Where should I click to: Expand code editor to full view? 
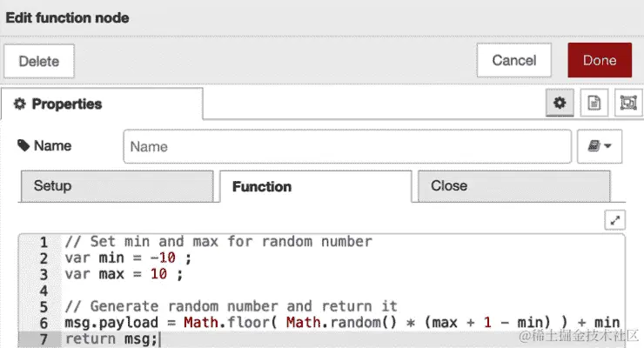[614, 221]
